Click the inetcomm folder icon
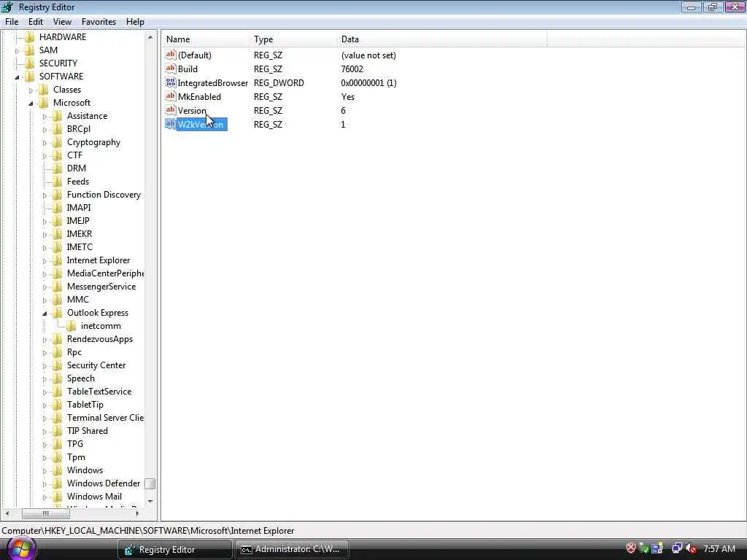 pos(71,326)
